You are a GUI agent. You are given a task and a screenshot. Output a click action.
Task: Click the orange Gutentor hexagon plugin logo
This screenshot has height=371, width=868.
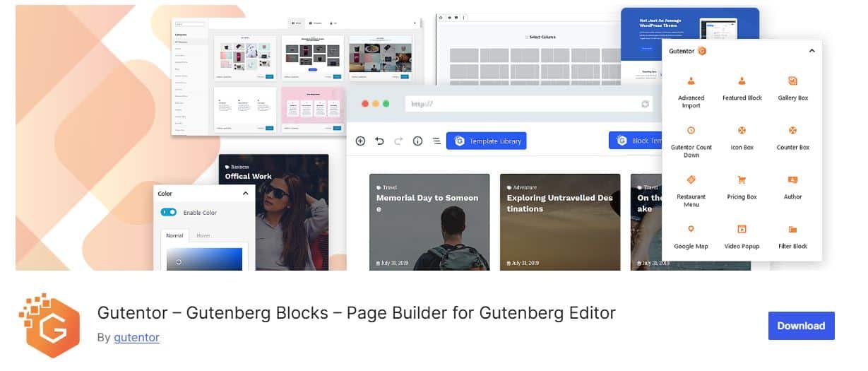49,326
